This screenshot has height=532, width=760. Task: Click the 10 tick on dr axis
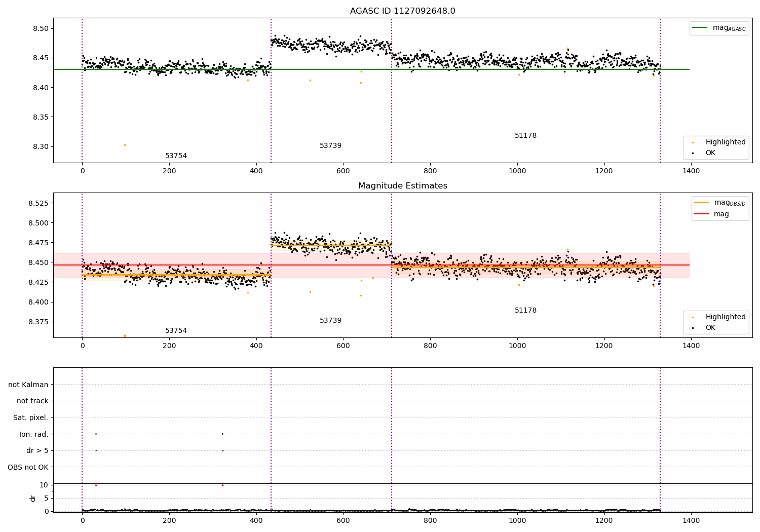click(x=44, y=485)
